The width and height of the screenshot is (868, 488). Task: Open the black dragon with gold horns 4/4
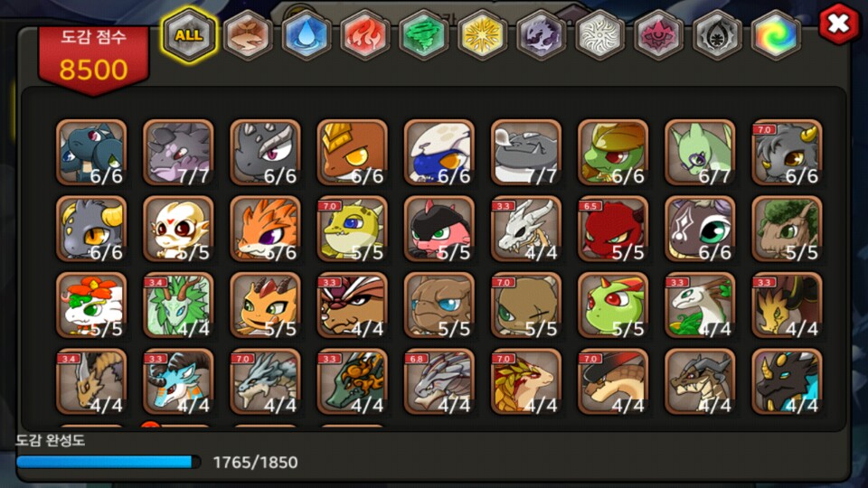(787, 381)
